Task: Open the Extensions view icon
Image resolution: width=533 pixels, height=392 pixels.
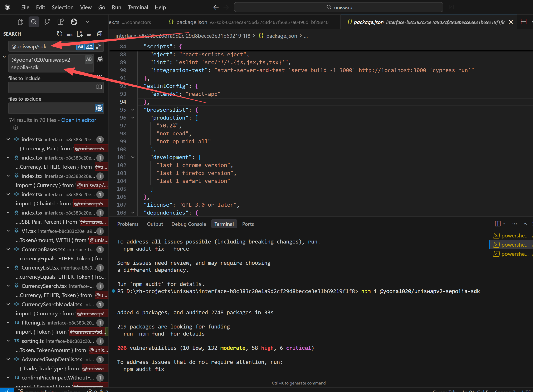Action: tap(60, 22)
